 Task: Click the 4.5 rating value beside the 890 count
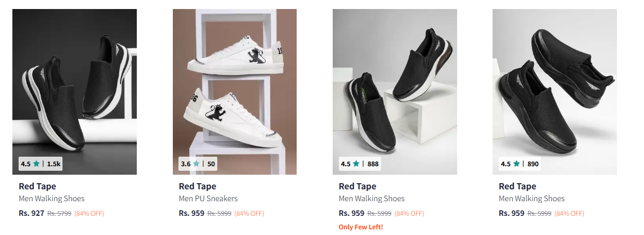pyautogui.click(x=506, y=164)
